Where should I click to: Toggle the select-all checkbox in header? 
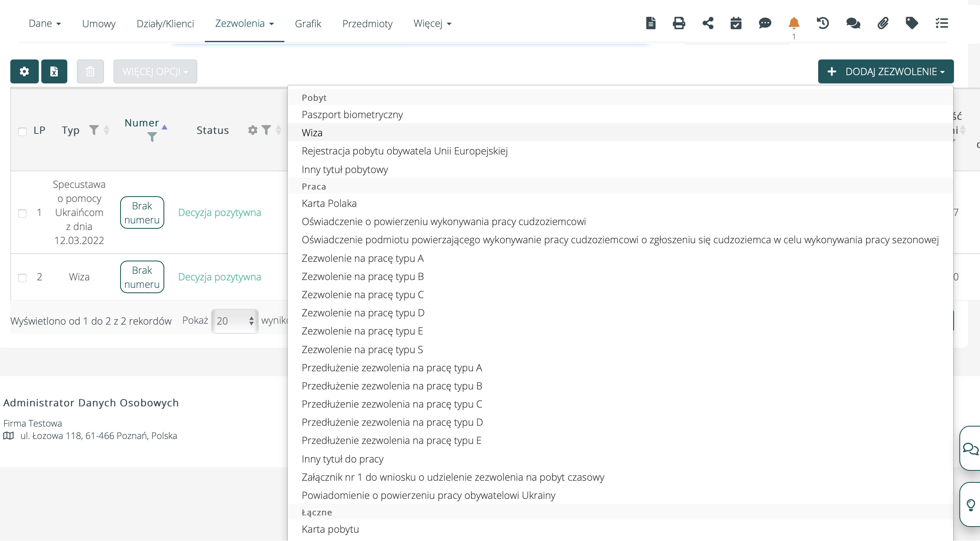[23, 131]
